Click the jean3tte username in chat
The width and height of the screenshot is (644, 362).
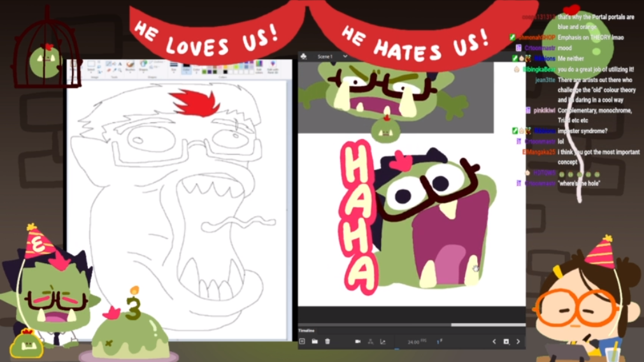click(545, 80)
